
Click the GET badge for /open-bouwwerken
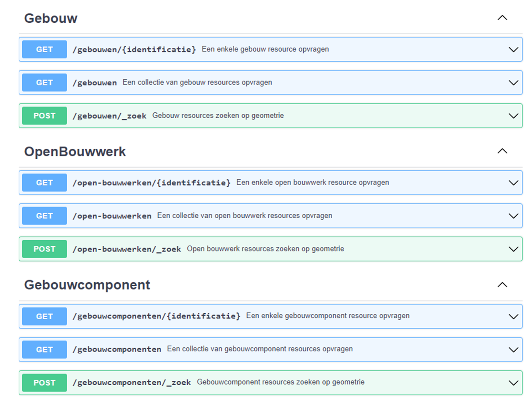(44, 216)
